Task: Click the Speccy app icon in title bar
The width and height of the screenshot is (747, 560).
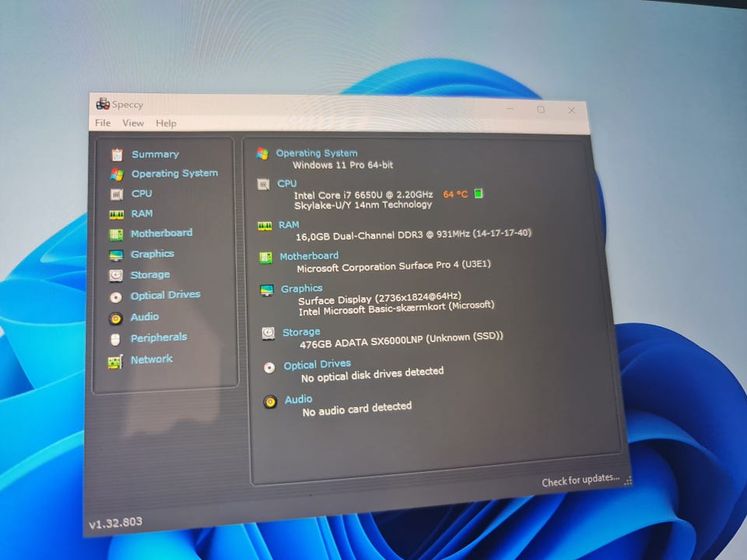Action: coord(103,103)
